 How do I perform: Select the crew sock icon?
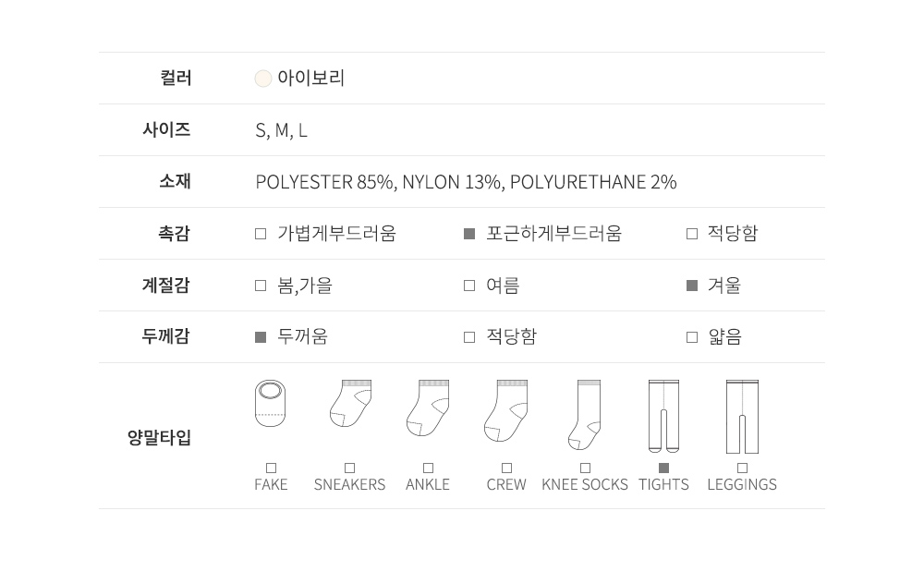506,409
